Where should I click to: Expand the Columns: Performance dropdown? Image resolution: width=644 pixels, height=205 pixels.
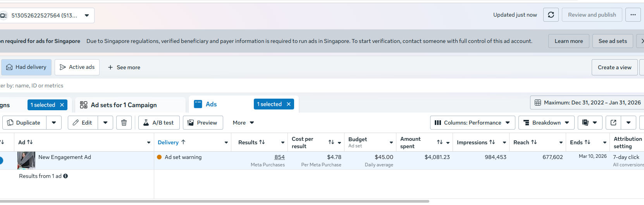472,123
